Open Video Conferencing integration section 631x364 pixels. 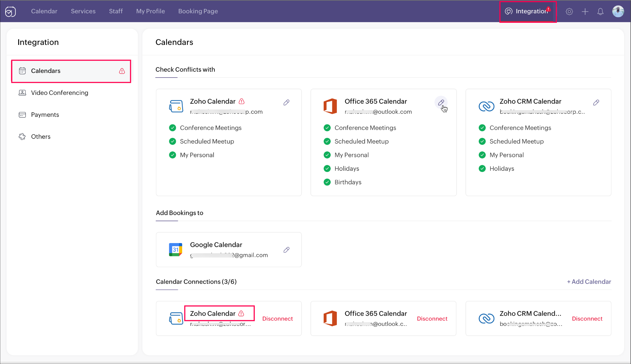pos(59,93)
